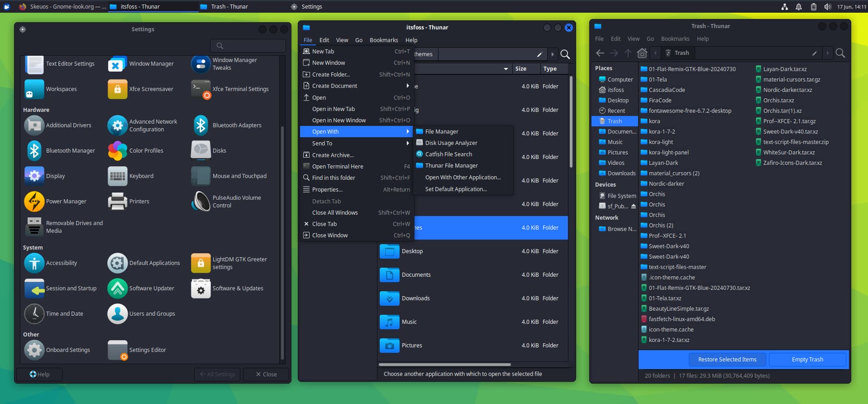Open LightDM GTK Greeter settings icon
The height and width of the screenshot is (404, 868).
[x=200, y=263]
